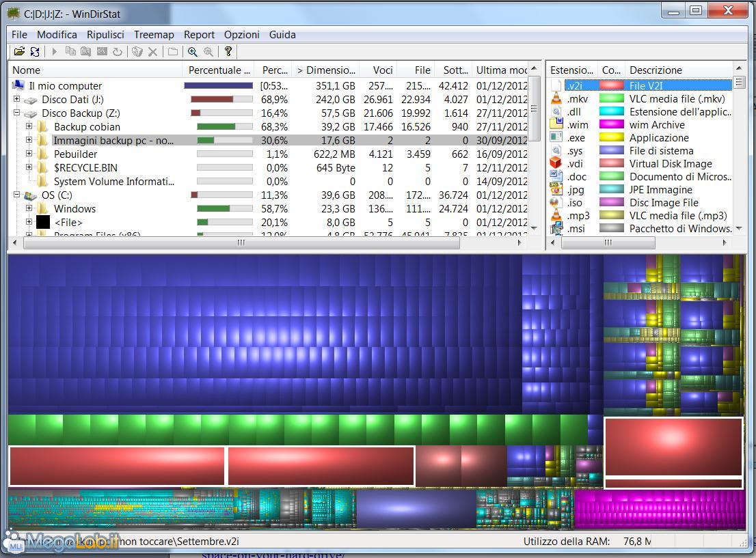Viewport: 756px width, 558px height.
Task: Sort by the Descrizione column header
Action: point(655,70)
